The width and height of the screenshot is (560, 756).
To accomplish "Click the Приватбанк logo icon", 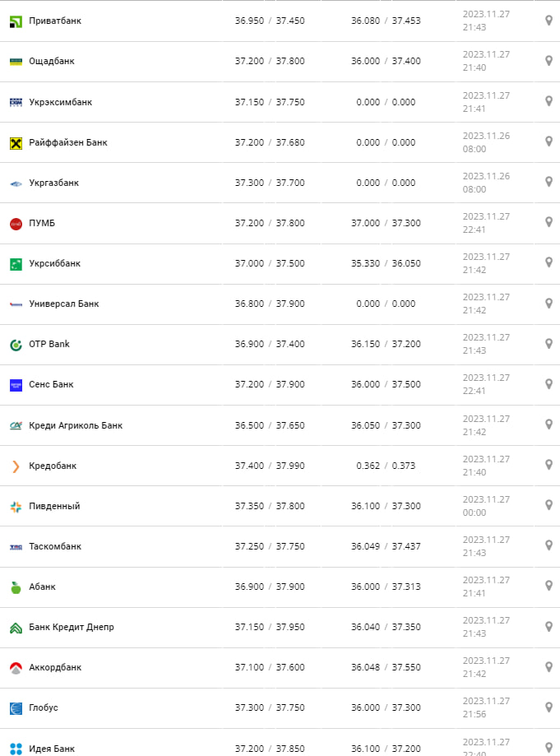I will (16, 21).
